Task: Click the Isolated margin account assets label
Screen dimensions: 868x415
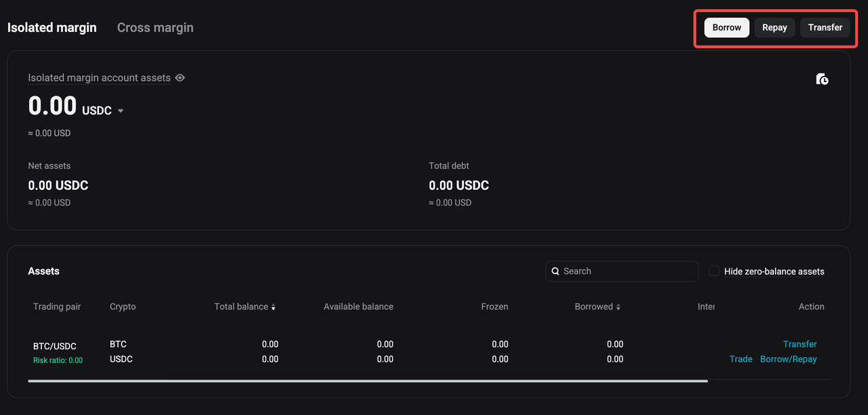Action: pyautogui.click(x=99, y=78)
